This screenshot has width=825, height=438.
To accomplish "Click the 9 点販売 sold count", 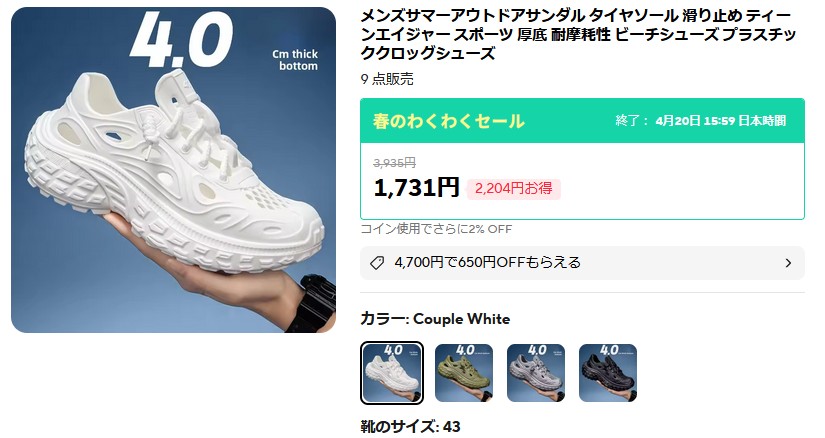I will pos(387,79).
